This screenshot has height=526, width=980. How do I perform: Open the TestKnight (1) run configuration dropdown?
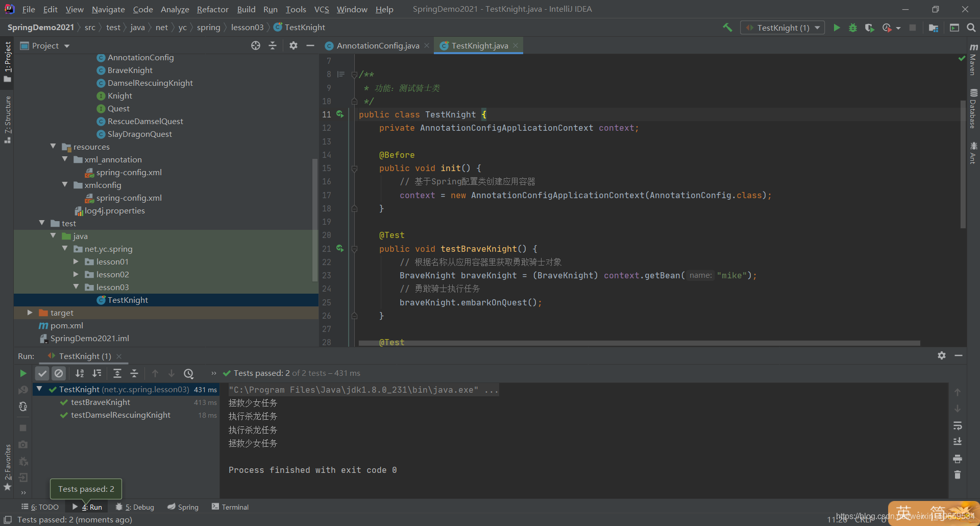(x=782, y=28)
